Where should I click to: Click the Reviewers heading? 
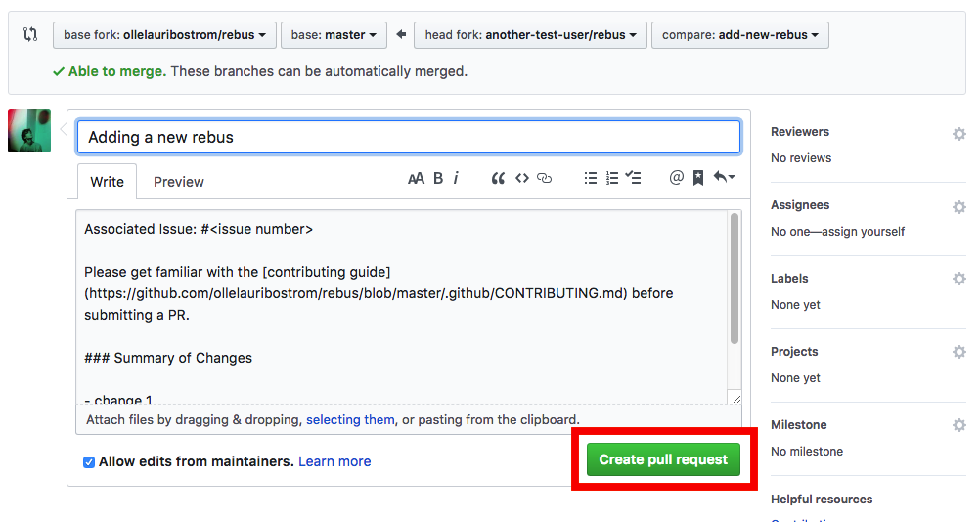[799, 132]
